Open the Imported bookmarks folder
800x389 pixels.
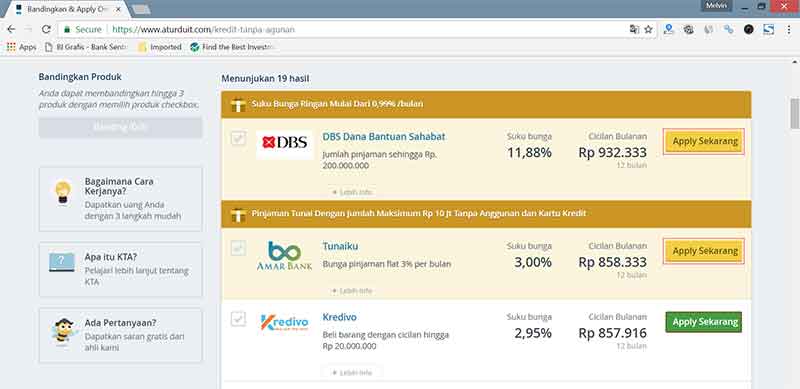(160, 47)
